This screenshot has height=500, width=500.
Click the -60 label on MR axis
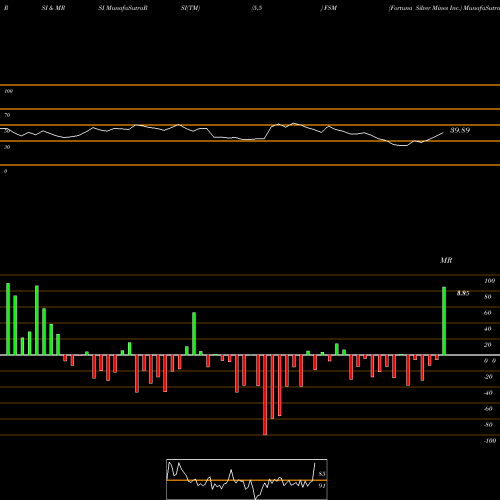coord(488,409)
